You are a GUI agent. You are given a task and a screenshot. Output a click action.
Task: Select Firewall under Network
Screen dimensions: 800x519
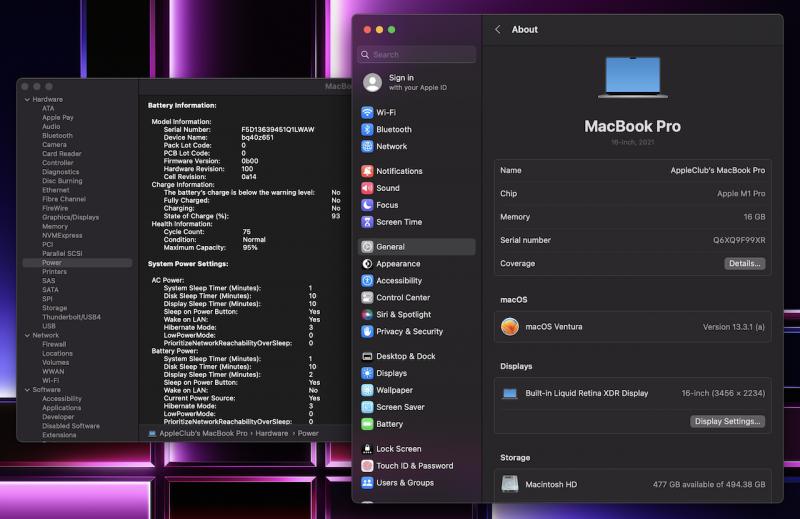(x=54, y=344)
